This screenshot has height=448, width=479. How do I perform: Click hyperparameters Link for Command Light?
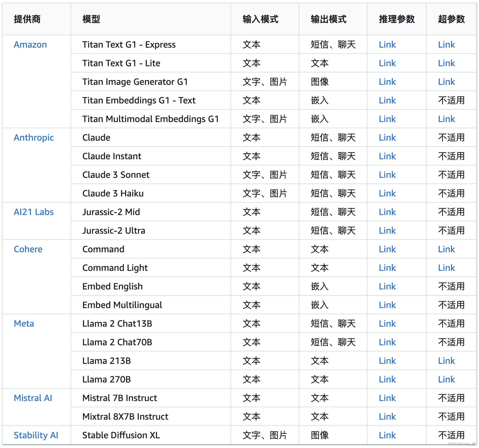click(446, 268)
